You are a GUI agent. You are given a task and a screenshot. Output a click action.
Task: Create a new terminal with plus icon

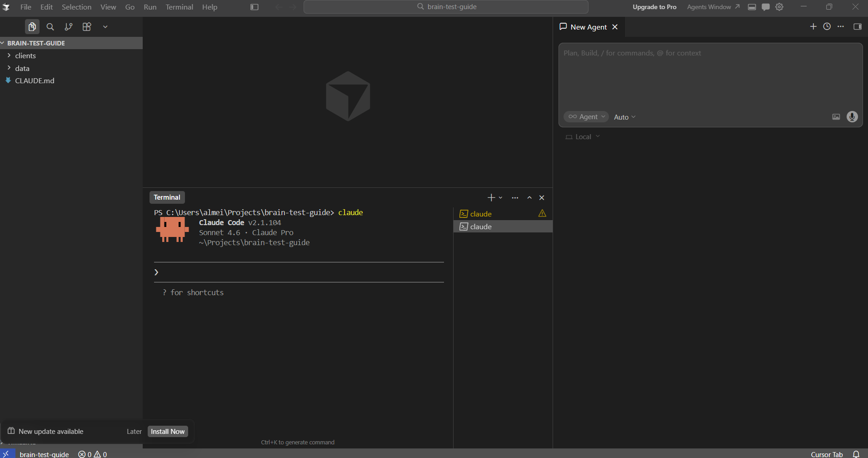(x=491, y=197)
